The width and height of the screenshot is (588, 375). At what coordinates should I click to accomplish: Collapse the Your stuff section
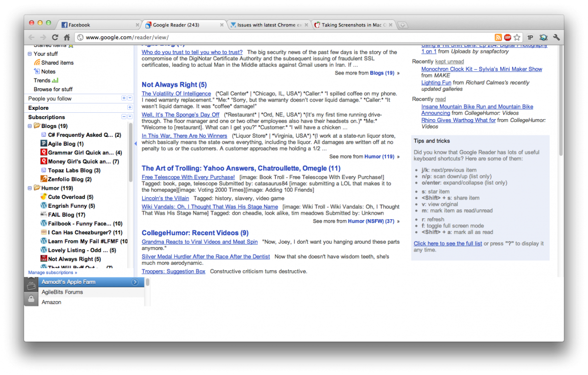(x=30, y=54)
